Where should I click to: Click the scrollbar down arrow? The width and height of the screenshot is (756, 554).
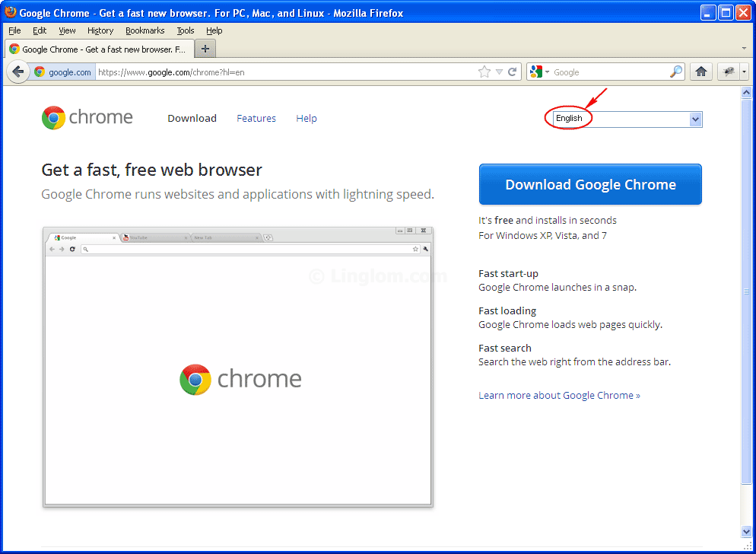(746, 531)
